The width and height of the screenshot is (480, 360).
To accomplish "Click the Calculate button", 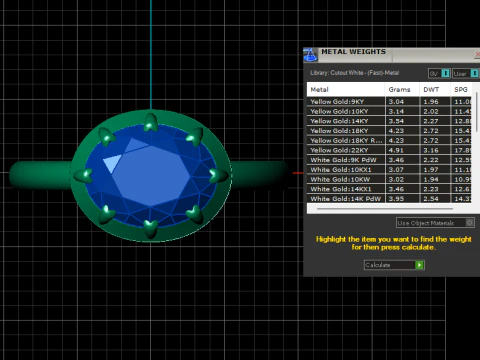I will 394,265.
